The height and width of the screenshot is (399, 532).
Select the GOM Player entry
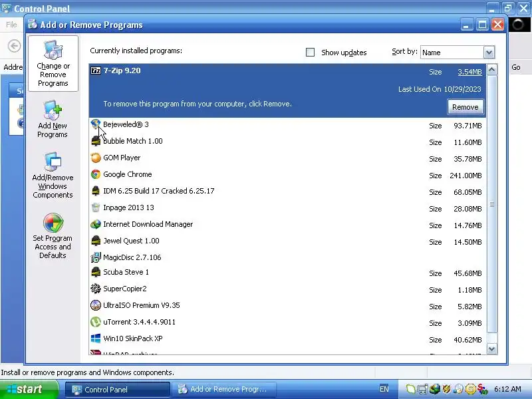287,158
